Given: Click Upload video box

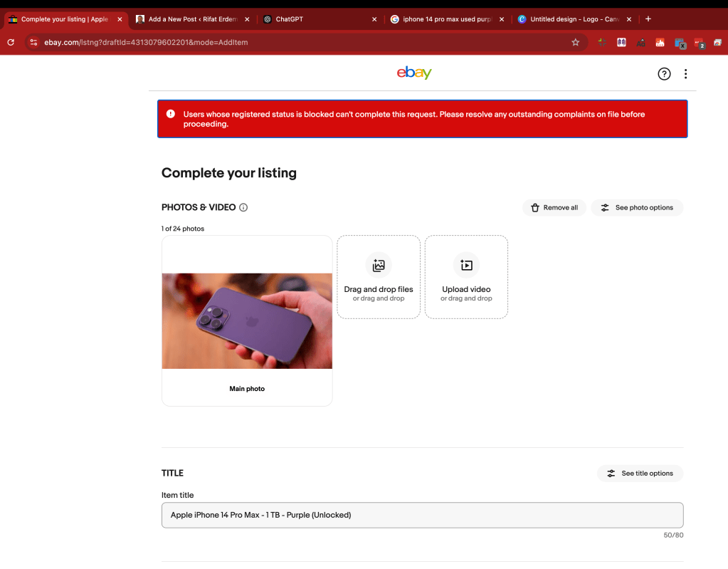Looking at the screenshot, I should tap(466, 277).
